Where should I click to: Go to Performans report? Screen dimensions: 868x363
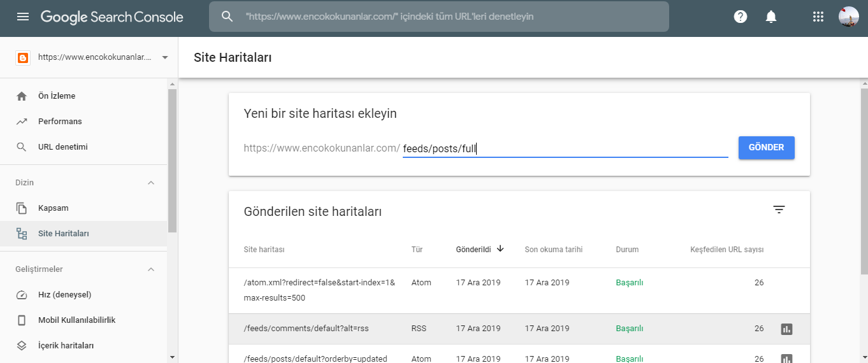coord(84,122)
